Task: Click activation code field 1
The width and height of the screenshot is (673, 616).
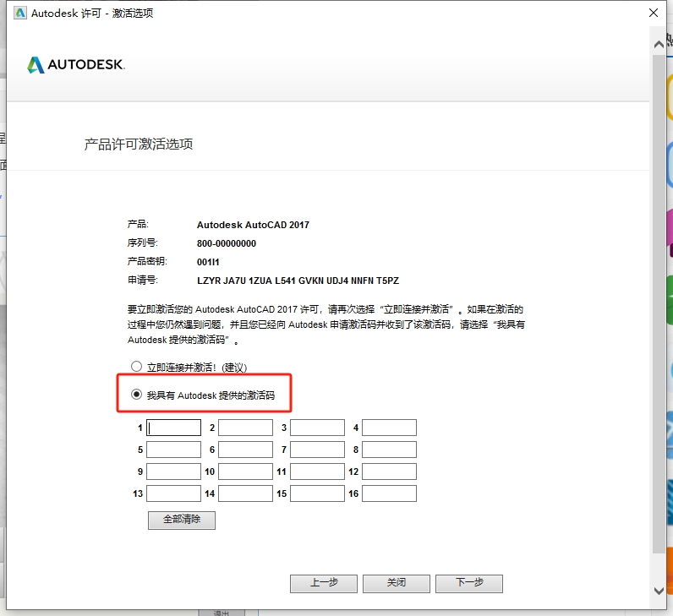Action: tap(173, 428)
